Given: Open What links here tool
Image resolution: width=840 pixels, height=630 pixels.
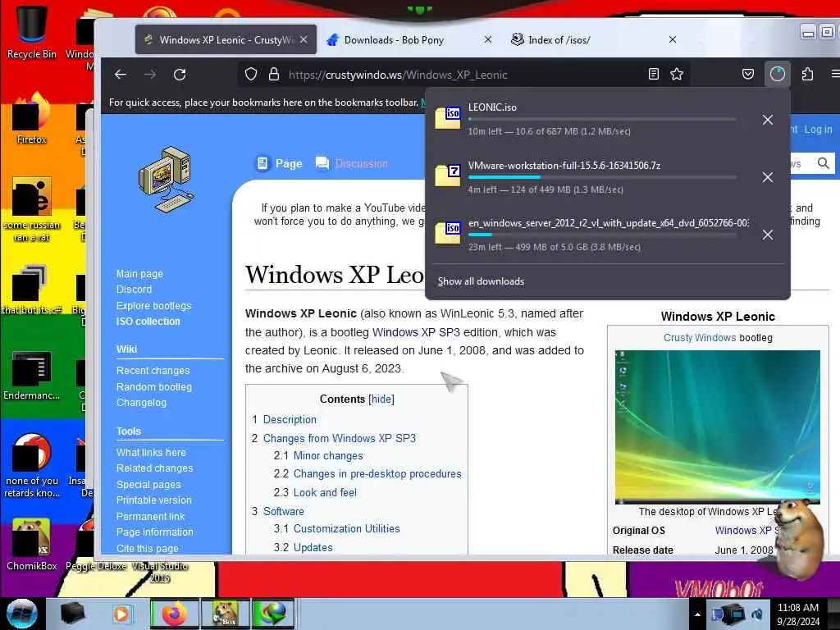Looking at the screenshot, I should point(151,452).
